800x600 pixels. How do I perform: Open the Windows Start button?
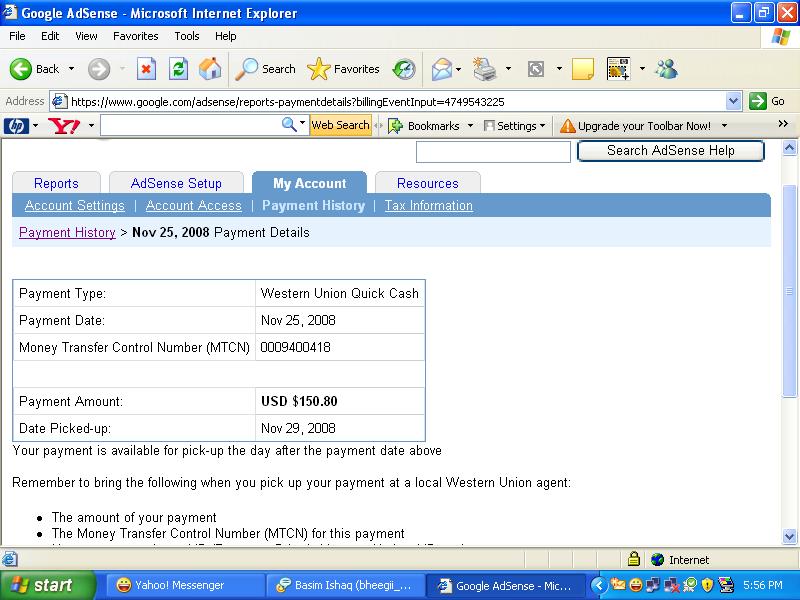click(x=47, y=585)
